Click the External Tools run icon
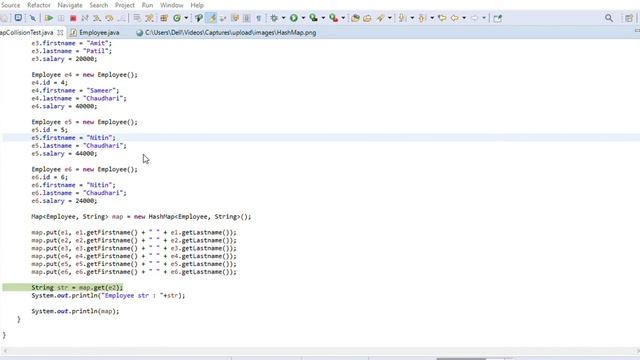This screenshot has height=360, width=640. point(333,18)
